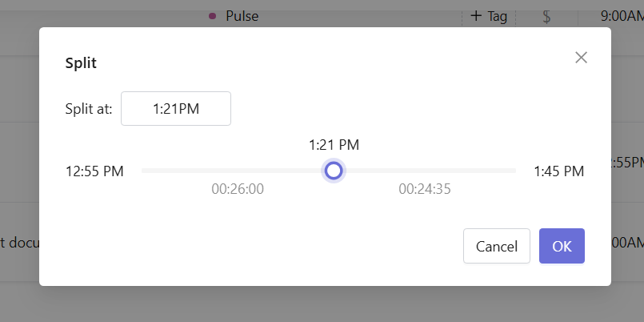Click the Split at time input field

[x=176, y=109]
